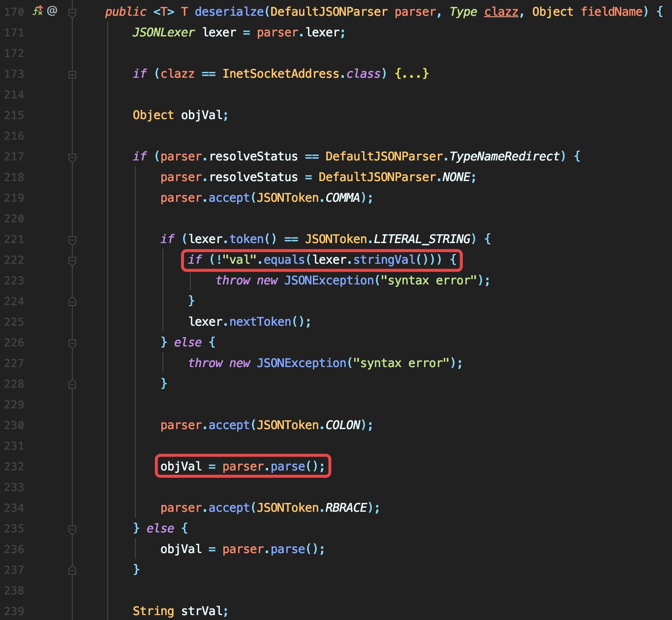This screenshot has height=620, width=672.
Task: Collapse the else block fold on line 226
Action: 72,343
